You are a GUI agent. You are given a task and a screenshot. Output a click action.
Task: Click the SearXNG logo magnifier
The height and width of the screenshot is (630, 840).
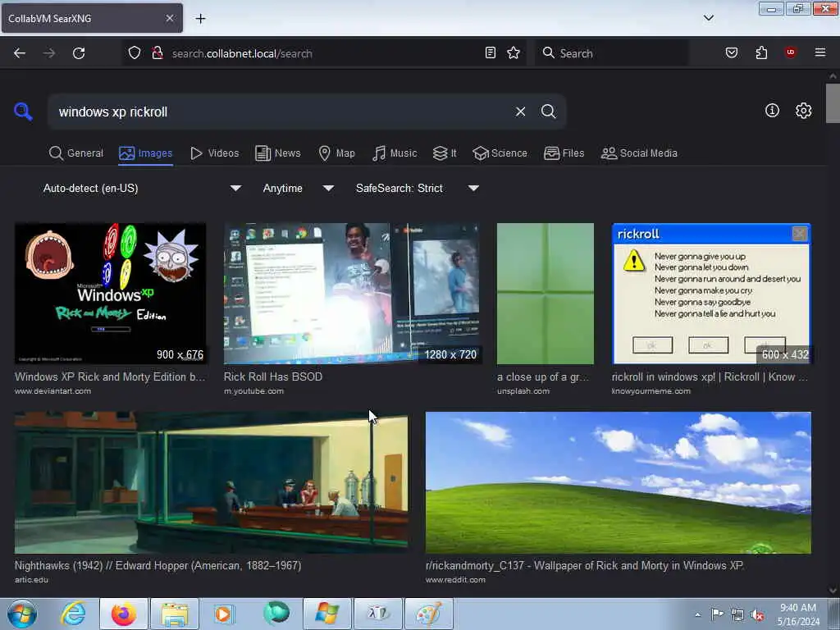[23, 112]
